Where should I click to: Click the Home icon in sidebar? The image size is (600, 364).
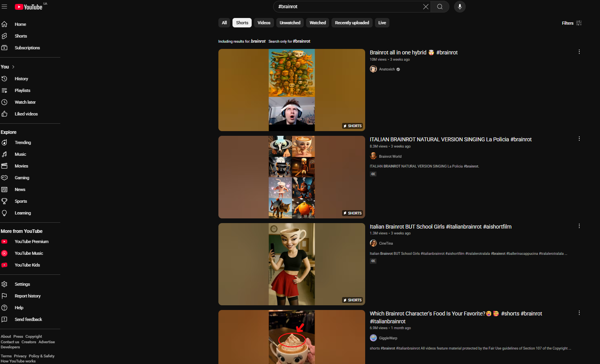[4, 24]
